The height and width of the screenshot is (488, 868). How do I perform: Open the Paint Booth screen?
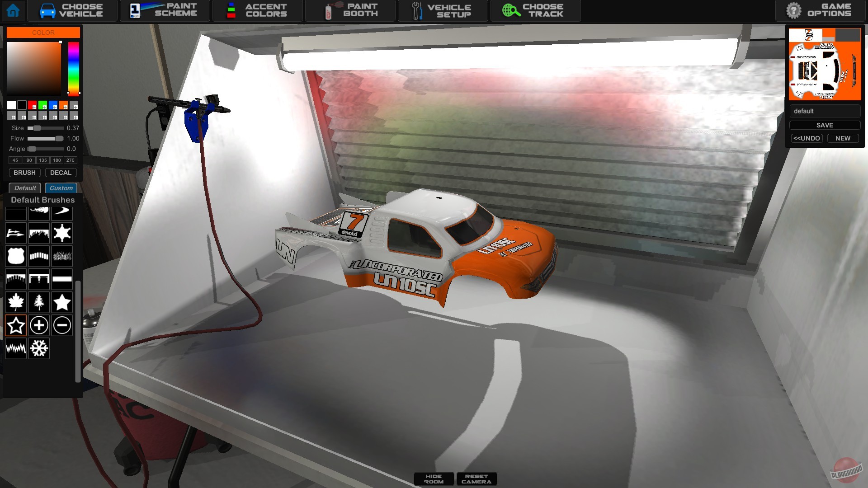tap(350, 10)
